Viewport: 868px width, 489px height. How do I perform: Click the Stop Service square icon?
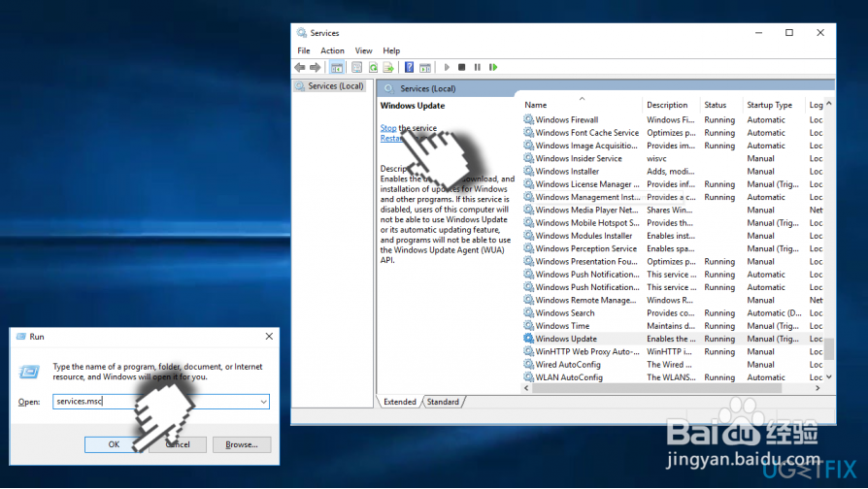(x=462, y=68)
